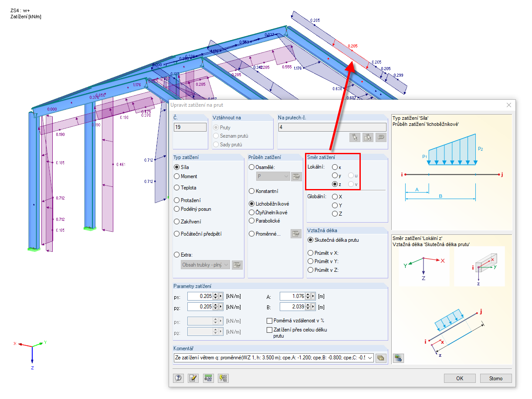Select the Síla load type
The height and width of the screenshot is (399, 532).
point(176,167)
